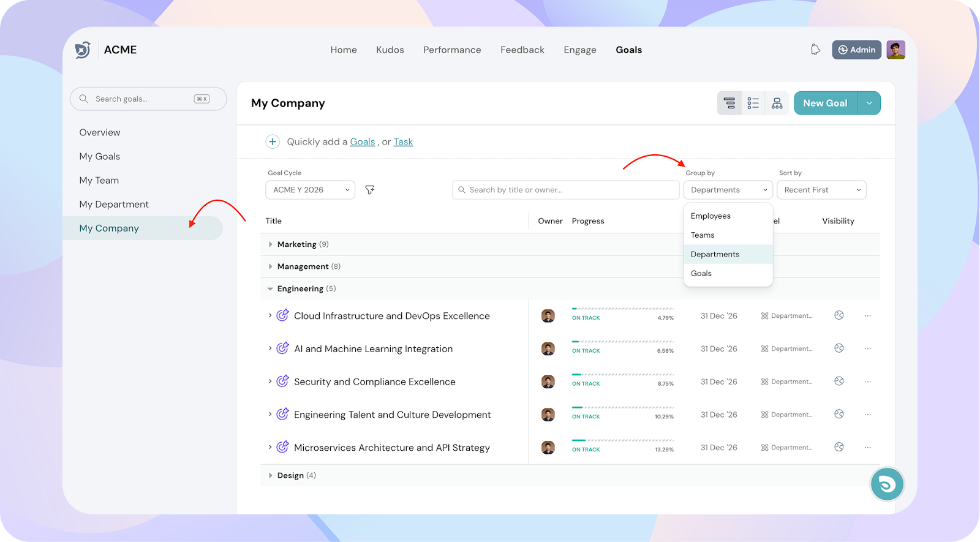This screenshot has width=980, height=542.
Task: Select Departments in the Group by menu
Action: pos(728,254)
